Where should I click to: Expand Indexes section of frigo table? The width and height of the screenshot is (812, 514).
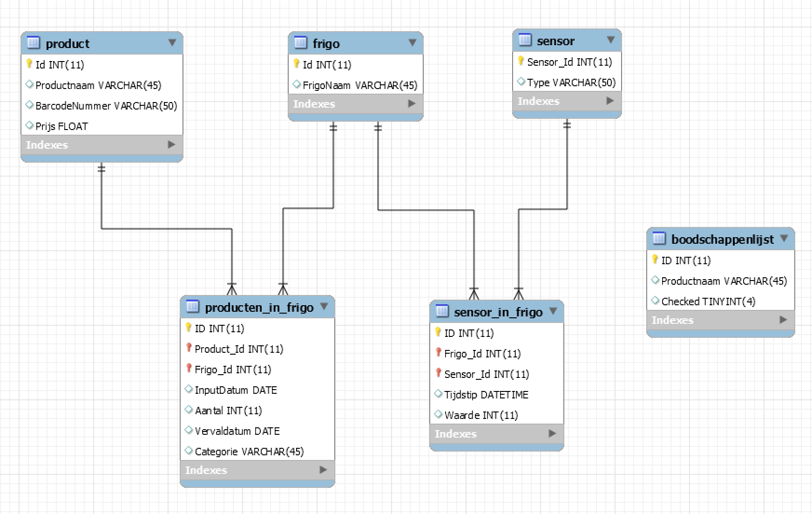pos(412,103)
